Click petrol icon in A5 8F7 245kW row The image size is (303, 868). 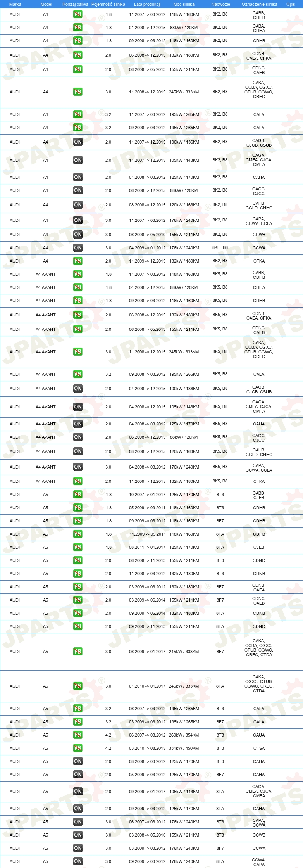pos(78,652)
